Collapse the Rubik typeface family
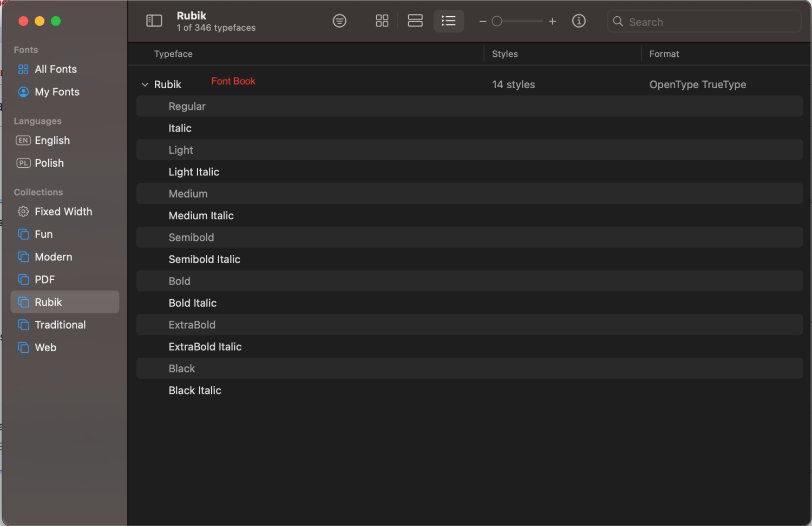 [145, 84]
